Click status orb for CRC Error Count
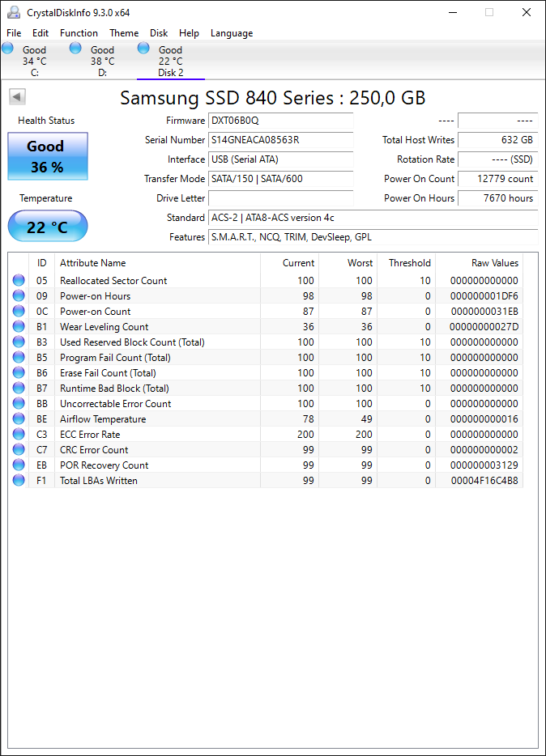Viewport: 546px width, 756px height. [19, 450]
